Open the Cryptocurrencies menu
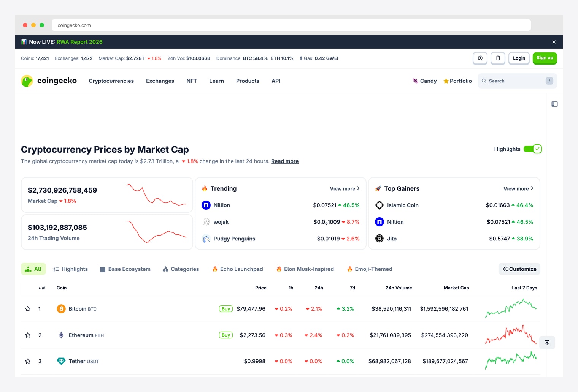 pyautogui.click(x=111, y=81)
